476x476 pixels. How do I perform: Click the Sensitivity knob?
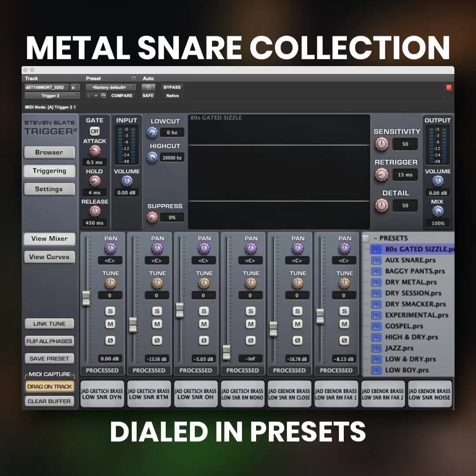(x=382, y=144)
